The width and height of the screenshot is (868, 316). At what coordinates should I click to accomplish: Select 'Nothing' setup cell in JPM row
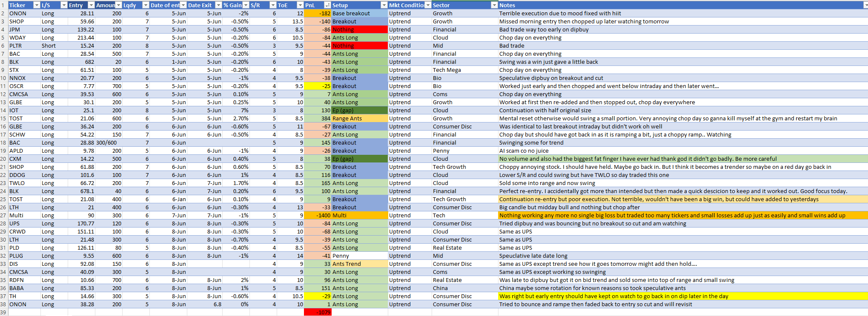(360, 29)
